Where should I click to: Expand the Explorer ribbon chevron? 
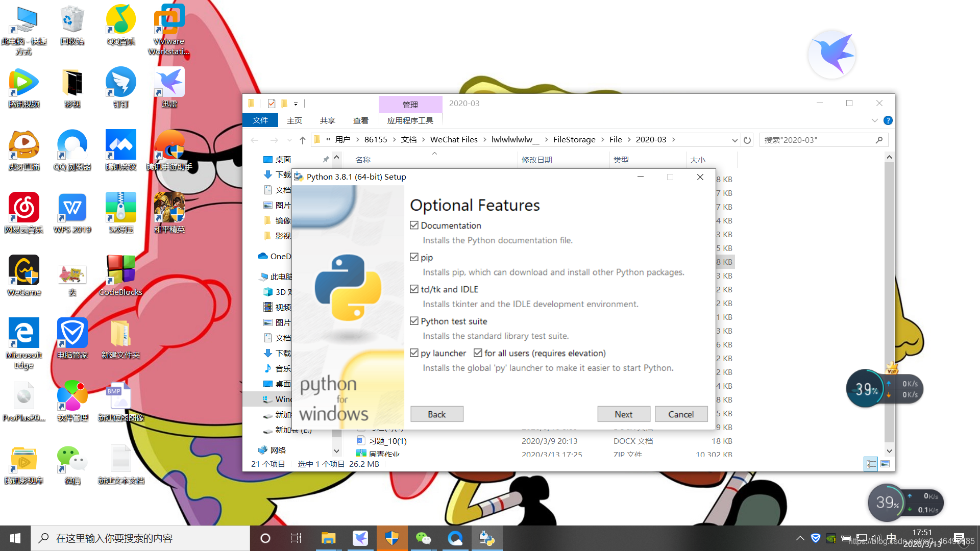click(874, 120)
